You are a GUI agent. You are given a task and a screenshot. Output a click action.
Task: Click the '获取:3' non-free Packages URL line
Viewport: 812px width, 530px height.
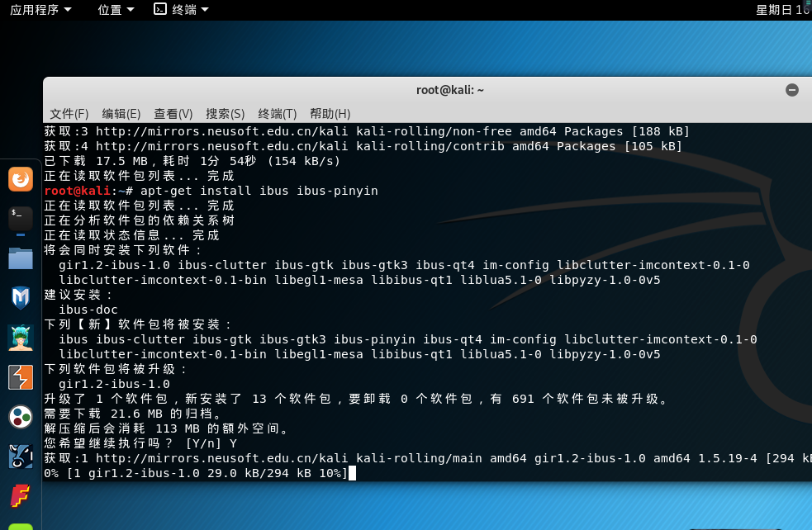point(367,131)
